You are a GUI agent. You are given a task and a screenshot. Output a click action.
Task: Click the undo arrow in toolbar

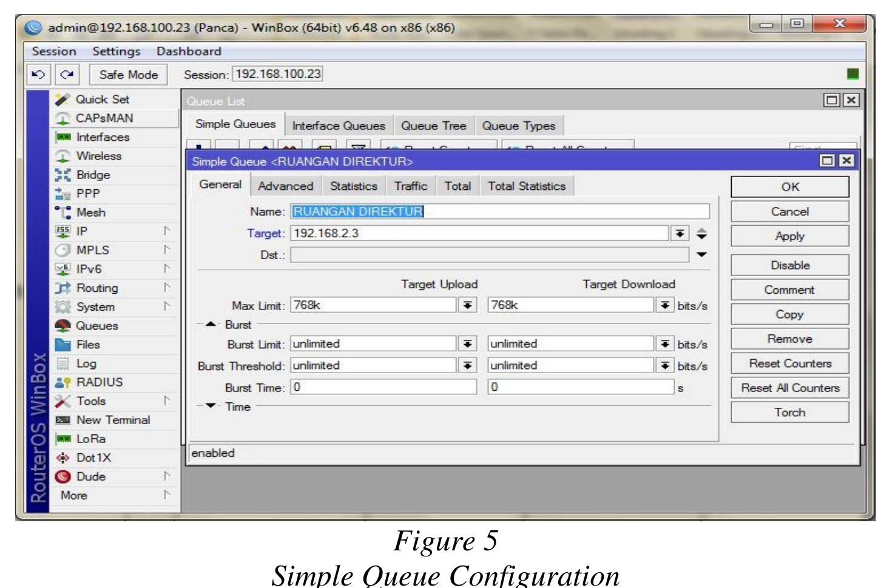point(38,75)
